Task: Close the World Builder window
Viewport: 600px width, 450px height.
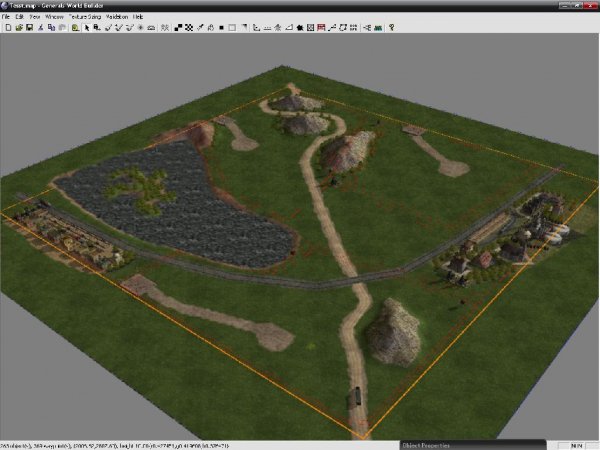Action: (592, 5)
